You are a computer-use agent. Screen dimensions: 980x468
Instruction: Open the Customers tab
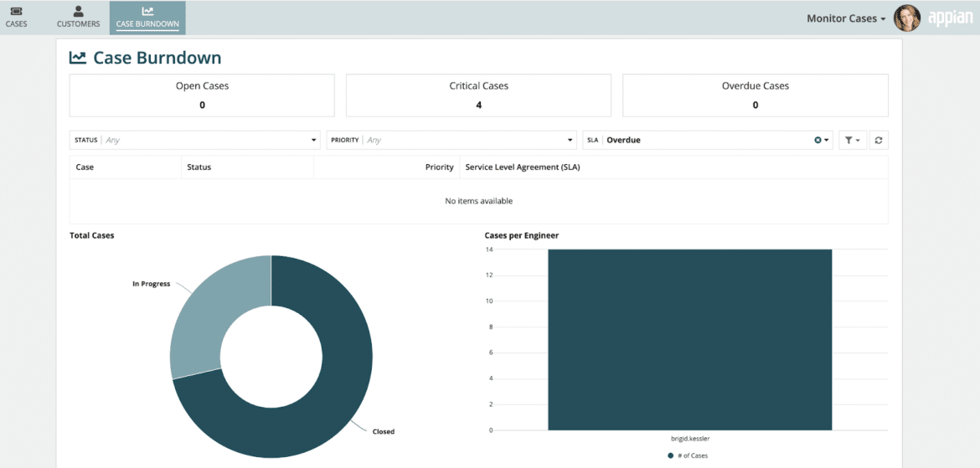click(x=78, y=18)
